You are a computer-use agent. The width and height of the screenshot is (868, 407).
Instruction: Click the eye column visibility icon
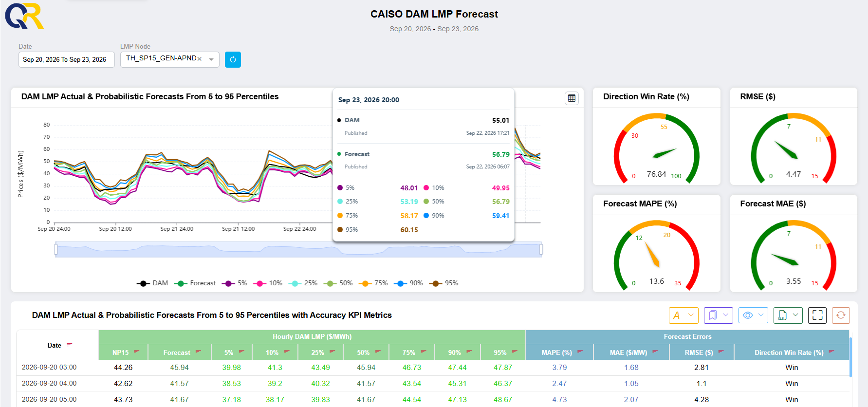(748, 315)
